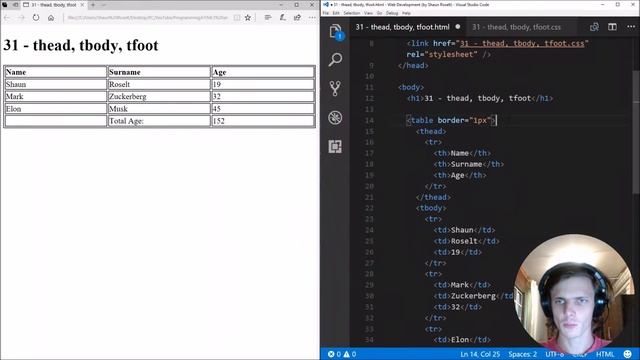Click the <thead> opening tag on line 15

point(431,131)
